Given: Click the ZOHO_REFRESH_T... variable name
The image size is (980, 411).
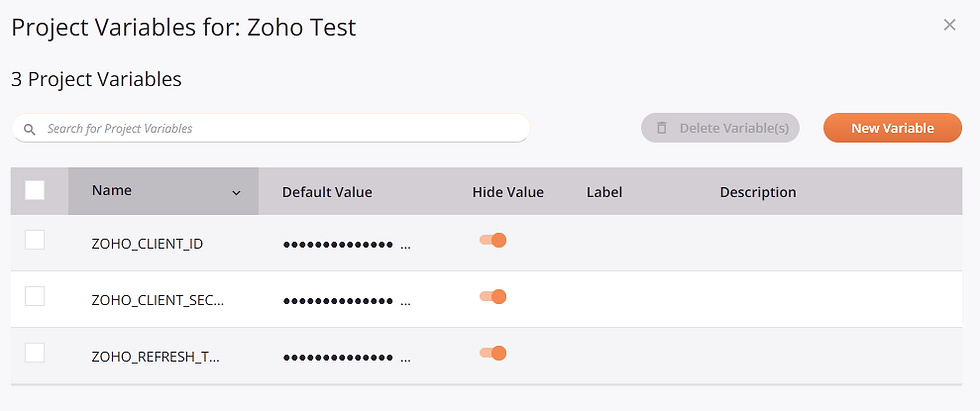Looking at the screenshot, I should pos(156,357).
